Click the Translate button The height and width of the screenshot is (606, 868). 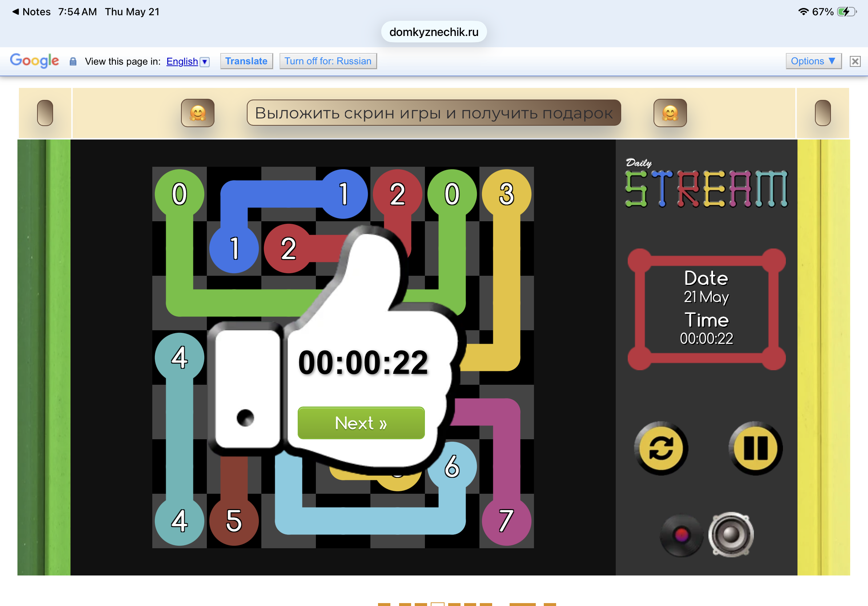[246, 61]
